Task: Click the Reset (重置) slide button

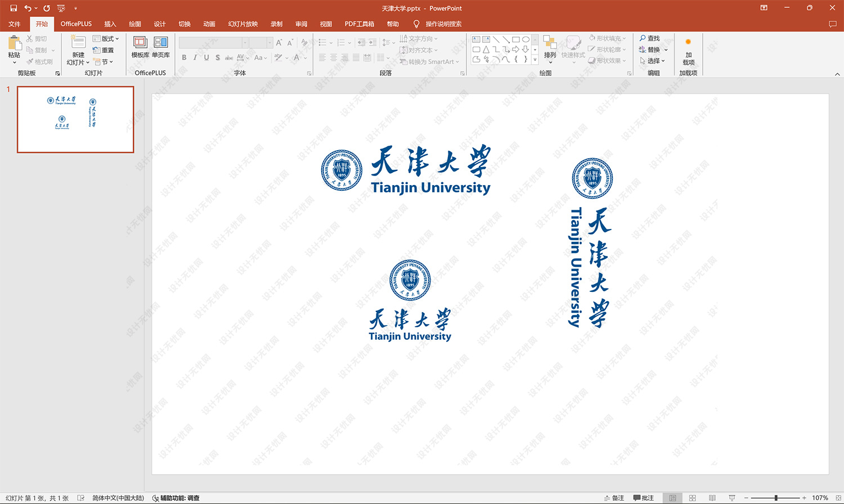Action: 104,50
